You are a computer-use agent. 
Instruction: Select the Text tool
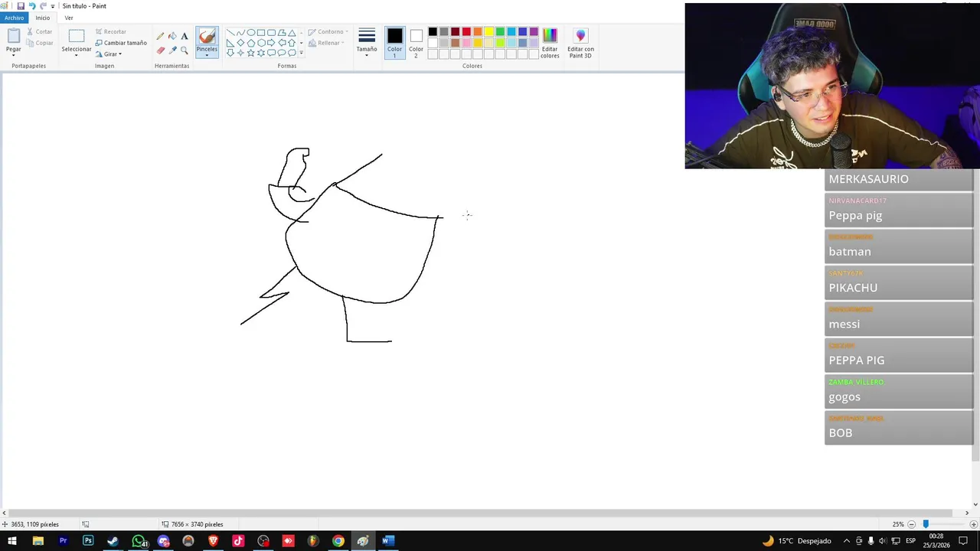pos(185,36)
